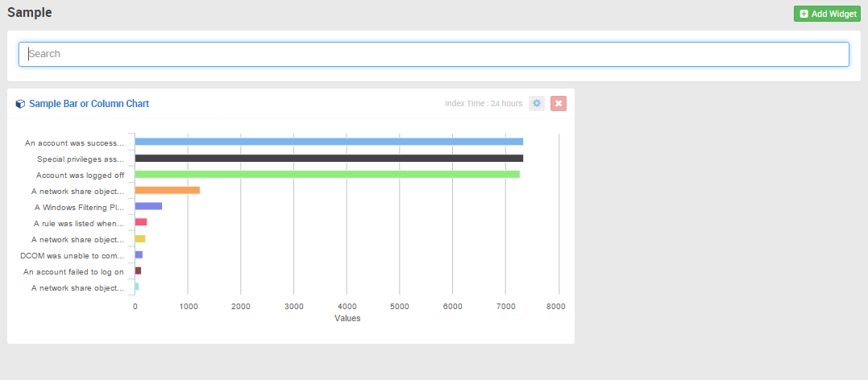Click the purple 'A Windows Filtering Pl...' bar
The image size is (868, 380).
click(148, 206)
